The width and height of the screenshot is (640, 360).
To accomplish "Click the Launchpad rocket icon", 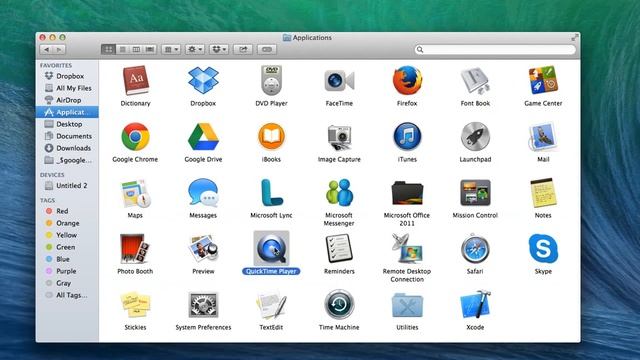I will pyautogui.click(x=475, y=137).
